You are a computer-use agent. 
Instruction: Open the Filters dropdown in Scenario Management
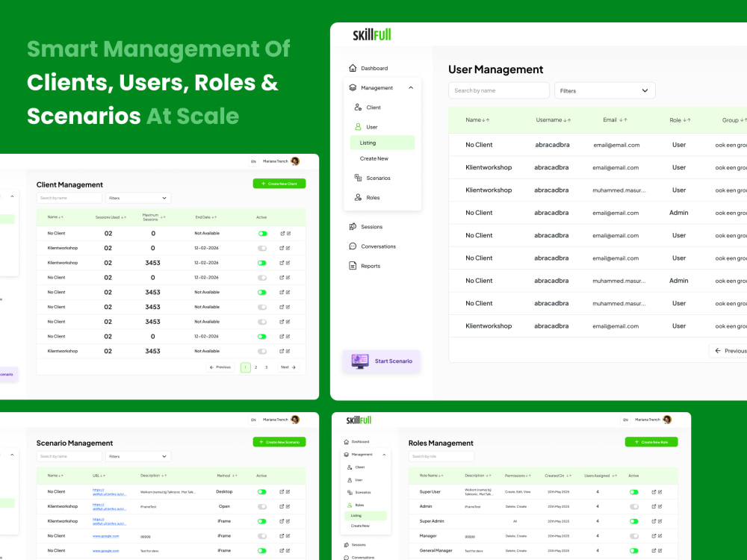[138, 457]
